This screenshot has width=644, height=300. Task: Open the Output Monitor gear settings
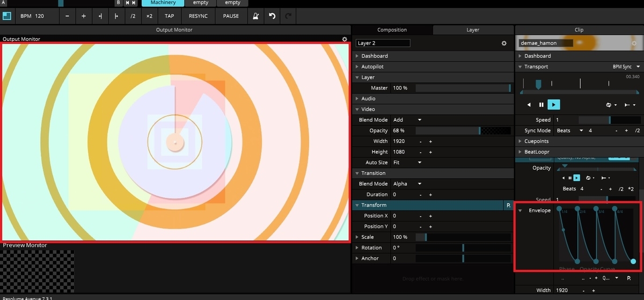pyautogui.click(x=345, y=39)
